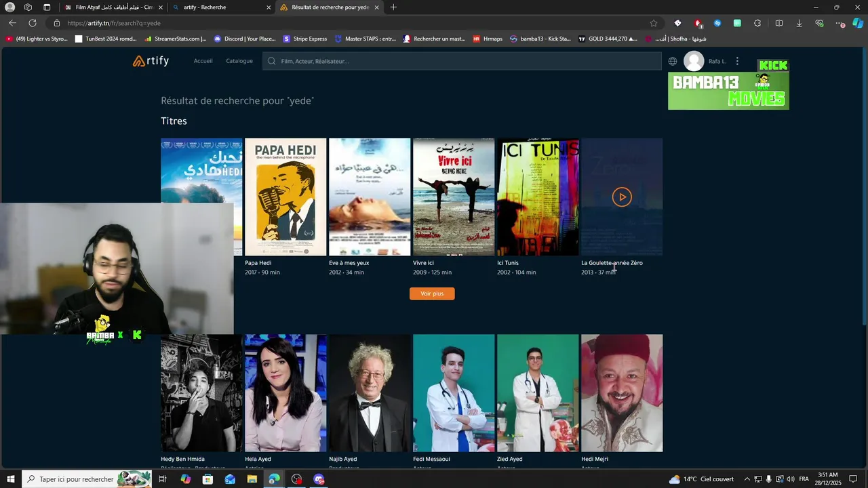The height and width of the screenshot is (488, 868).
Task: Open Microsoft Store from the taskbar
Action: 208,479
